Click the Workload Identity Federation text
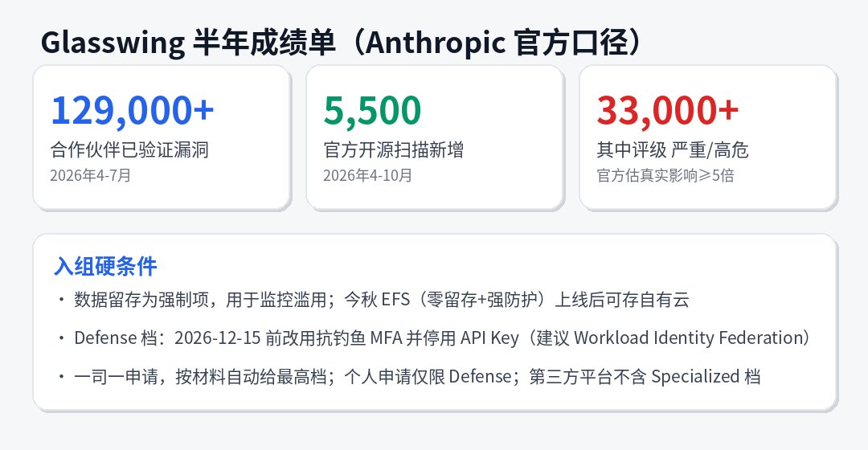Screen dimensions: 868x450 689,337
